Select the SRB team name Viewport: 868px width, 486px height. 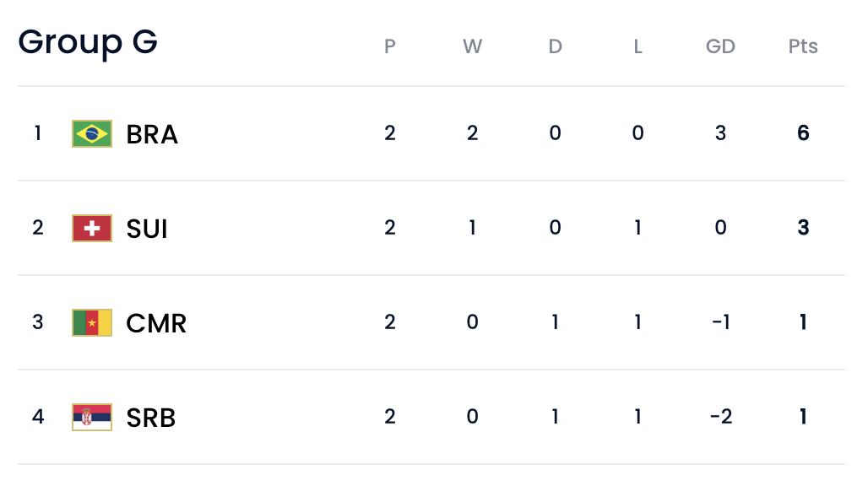click(150, 418)
